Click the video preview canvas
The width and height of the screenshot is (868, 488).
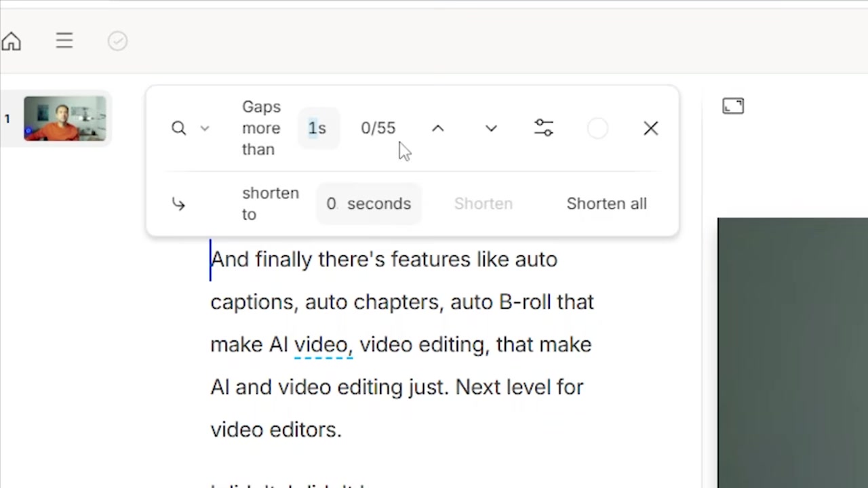click(x=793, y=352)
